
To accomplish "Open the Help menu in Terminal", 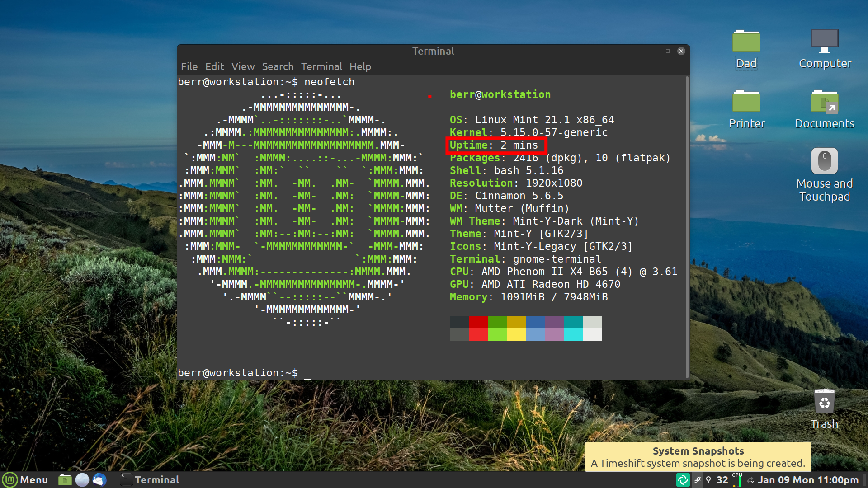I will (360, 66).
